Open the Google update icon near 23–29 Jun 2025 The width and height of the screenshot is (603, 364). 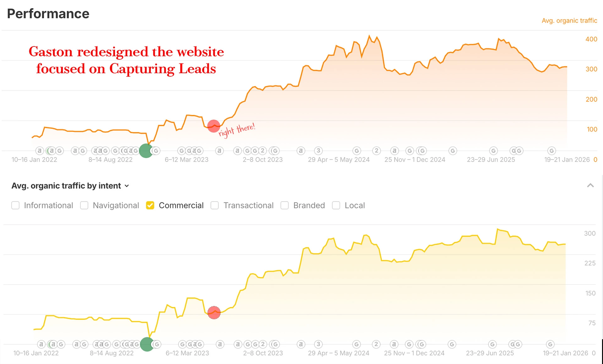point(494,151)
